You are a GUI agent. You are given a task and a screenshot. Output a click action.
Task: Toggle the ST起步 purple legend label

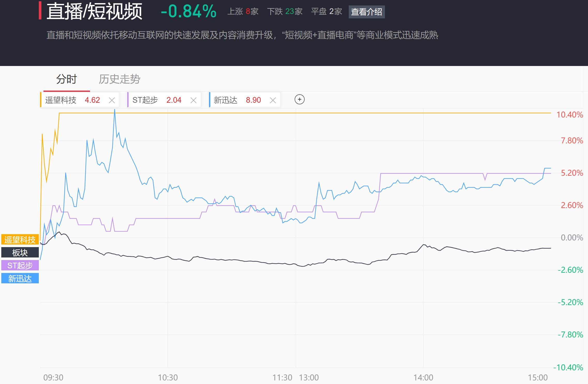pos(20,265)
